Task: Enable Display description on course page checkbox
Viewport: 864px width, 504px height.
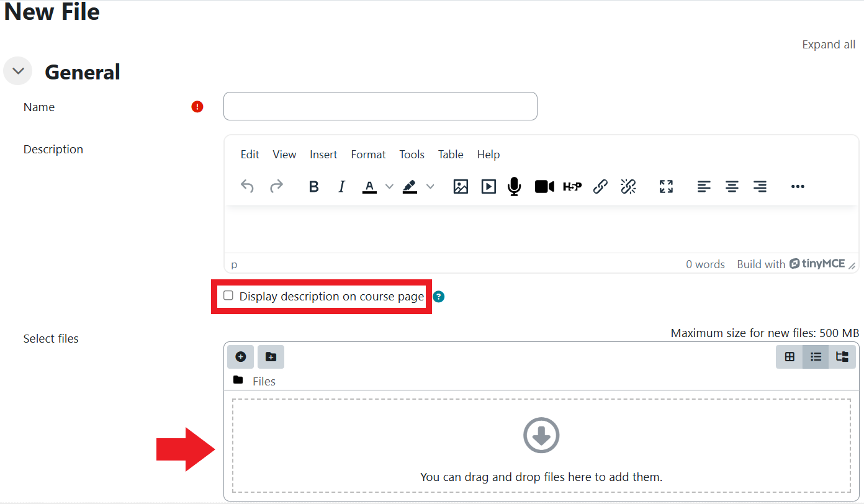Action: (228, 296)
